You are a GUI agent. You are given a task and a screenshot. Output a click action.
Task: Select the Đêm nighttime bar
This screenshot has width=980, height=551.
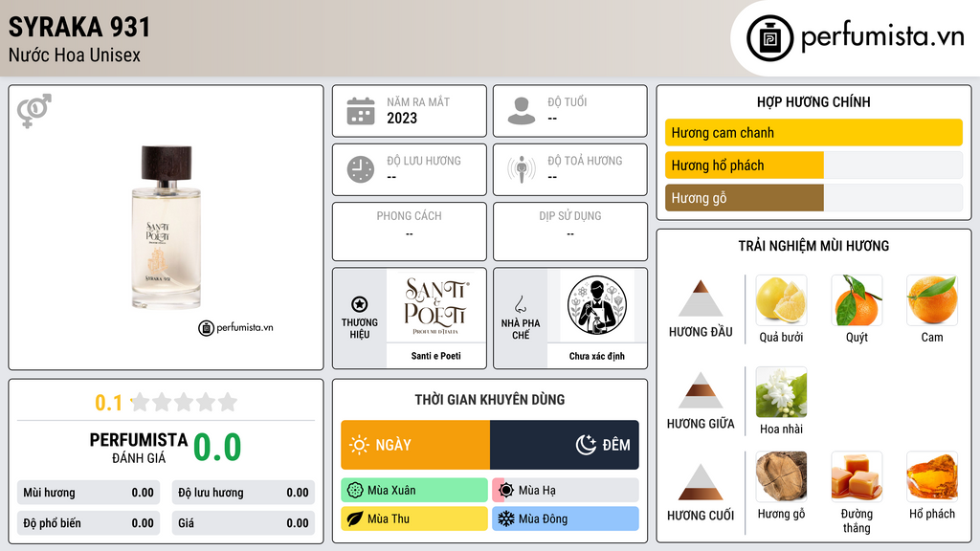(565, 445)
